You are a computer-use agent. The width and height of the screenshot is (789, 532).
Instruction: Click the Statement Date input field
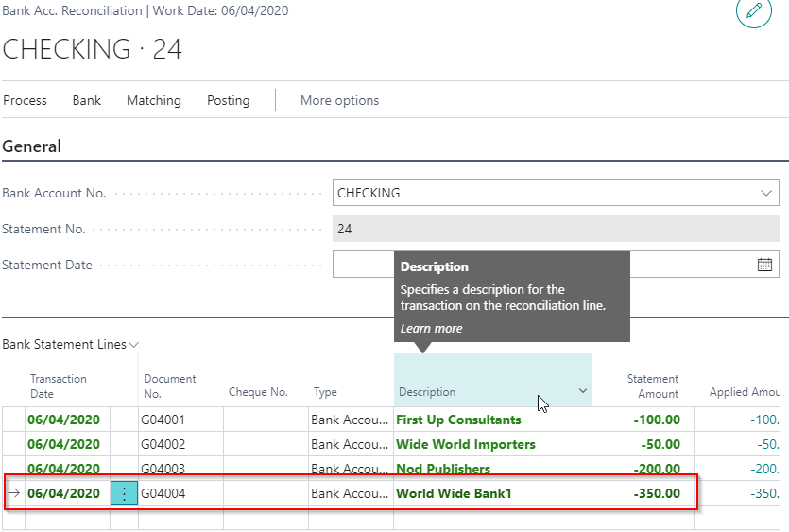click(364, 265)
